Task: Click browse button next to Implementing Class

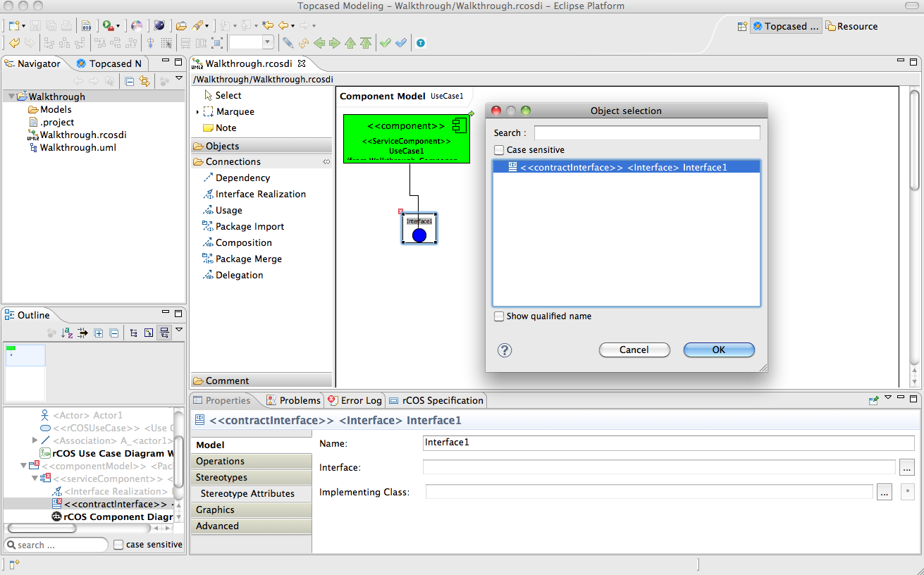Action: 885,492
